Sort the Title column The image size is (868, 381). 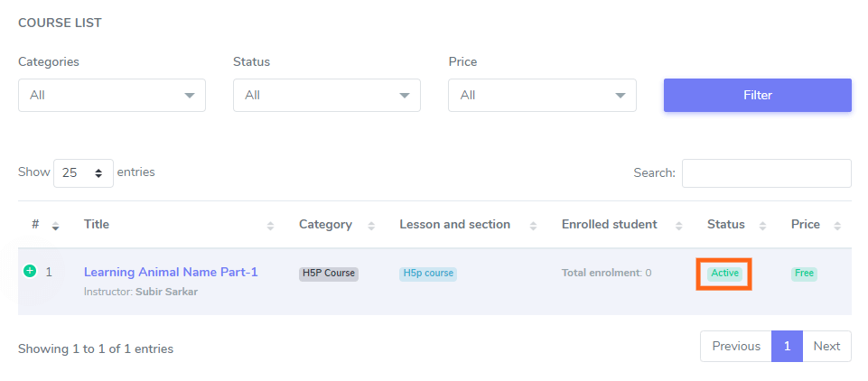(270, 226)
